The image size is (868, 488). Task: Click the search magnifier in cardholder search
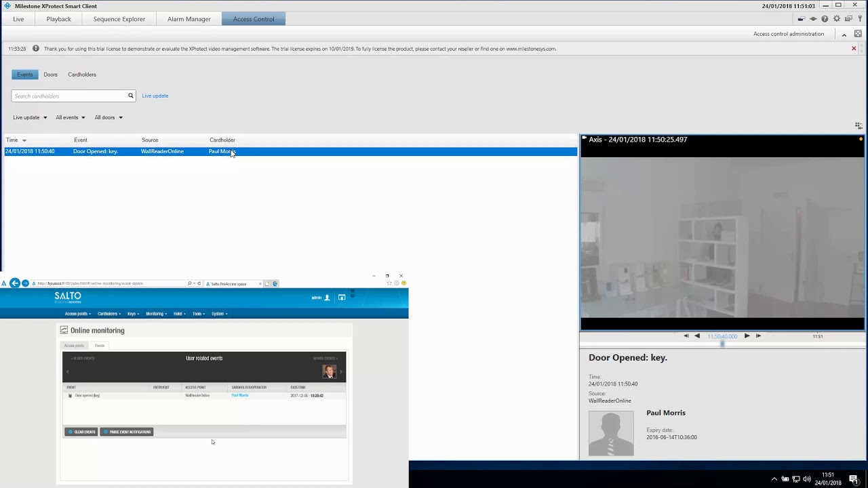click(x=131, y=96)
